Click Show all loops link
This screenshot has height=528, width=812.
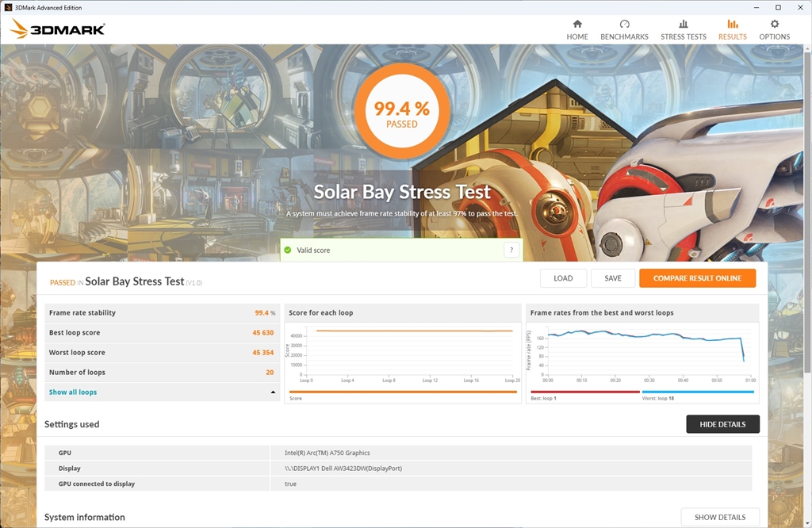tap(73, 392)
